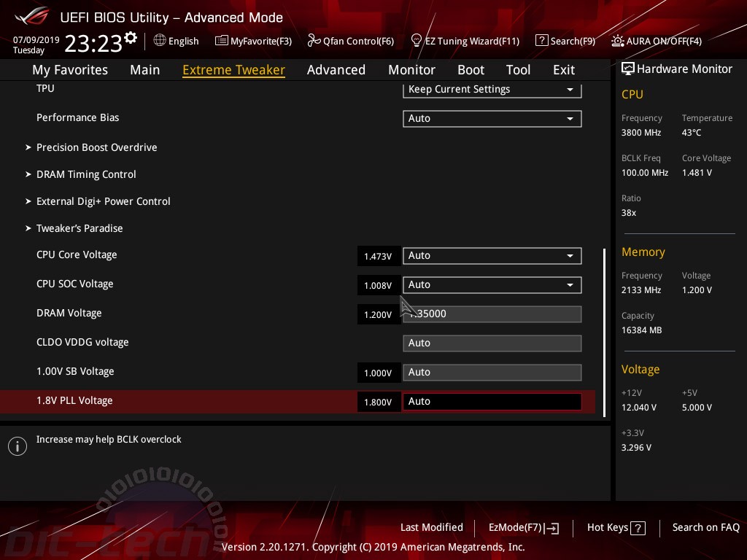Click the 1.8V PLL Voltage input field
This screenshot has height=560, width=747.
(x=492, y=402)
